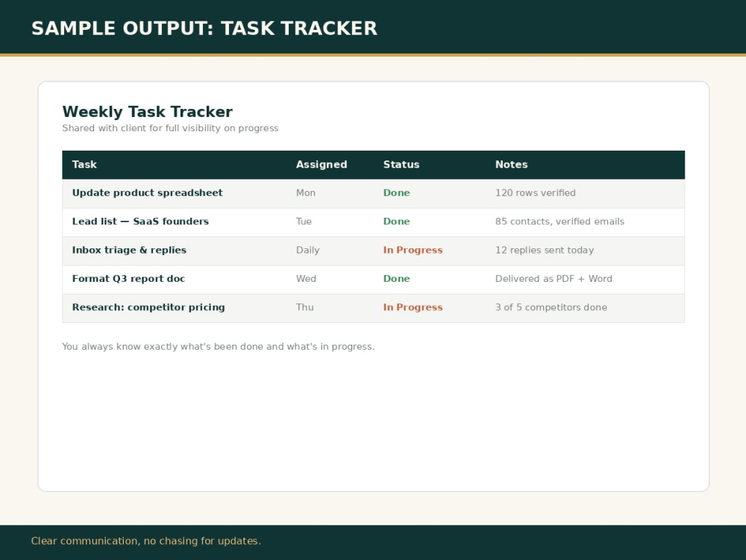Click the '12 replies sent today' note
Viewport: 746px width, 560px height.
click(545, 250)
